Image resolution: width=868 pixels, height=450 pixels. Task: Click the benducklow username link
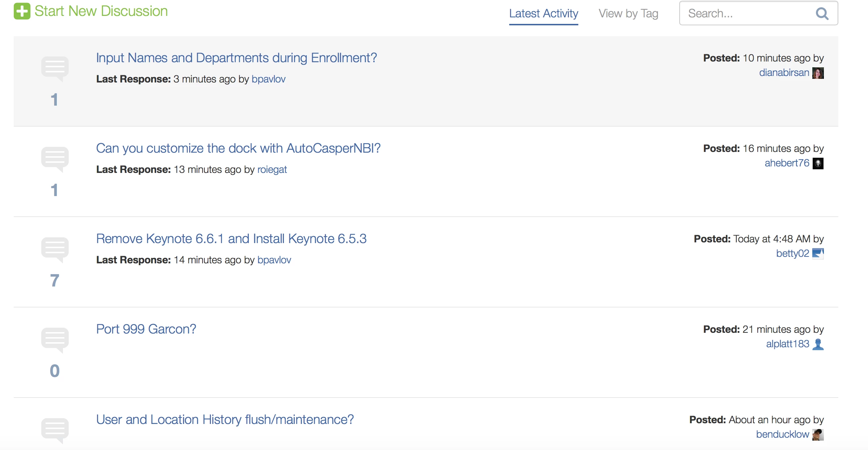tap(782, 434)
